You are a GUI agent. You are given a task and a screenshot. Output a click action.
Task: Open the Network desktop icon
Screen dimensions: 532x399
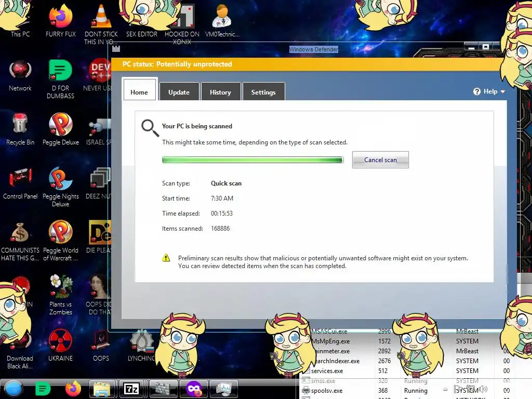(x=20, y=75)
